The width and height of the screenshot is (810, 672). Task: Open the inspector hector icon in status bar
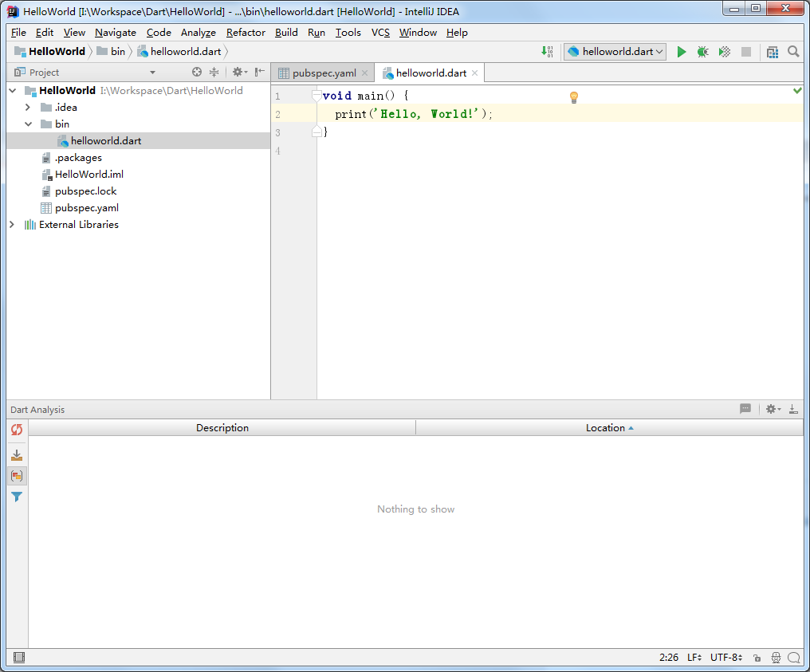[776, 658]
